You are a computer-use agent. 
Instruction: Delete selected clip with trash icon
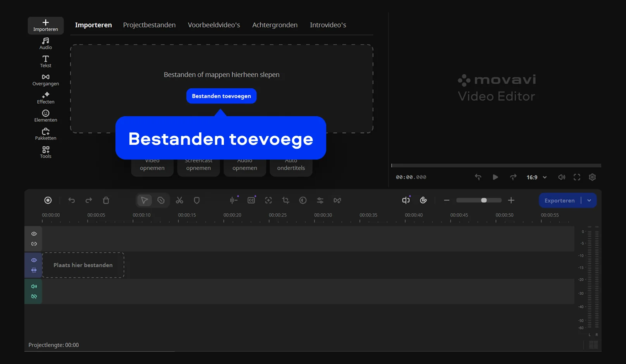106,200
